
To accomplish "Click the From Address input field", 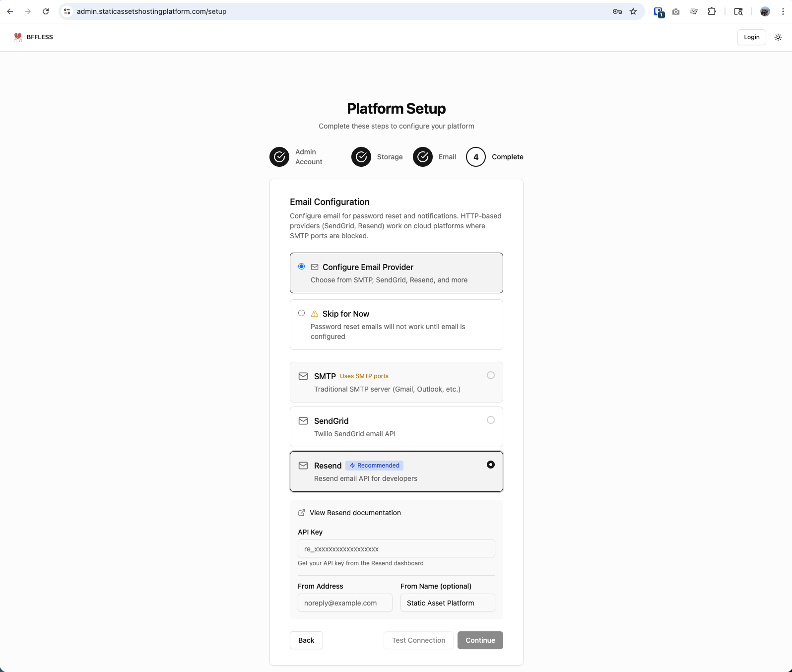I will (345, 603).
